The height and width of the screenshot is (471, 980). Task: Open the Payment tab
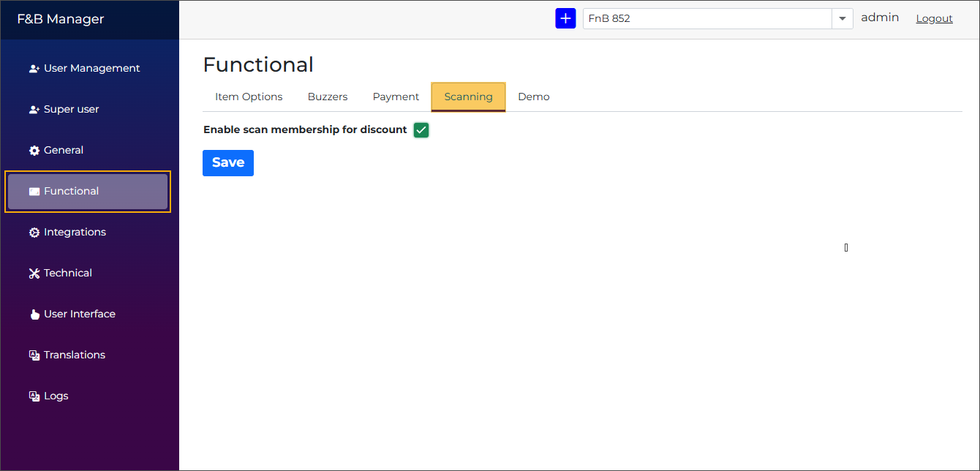coord(395,97)
